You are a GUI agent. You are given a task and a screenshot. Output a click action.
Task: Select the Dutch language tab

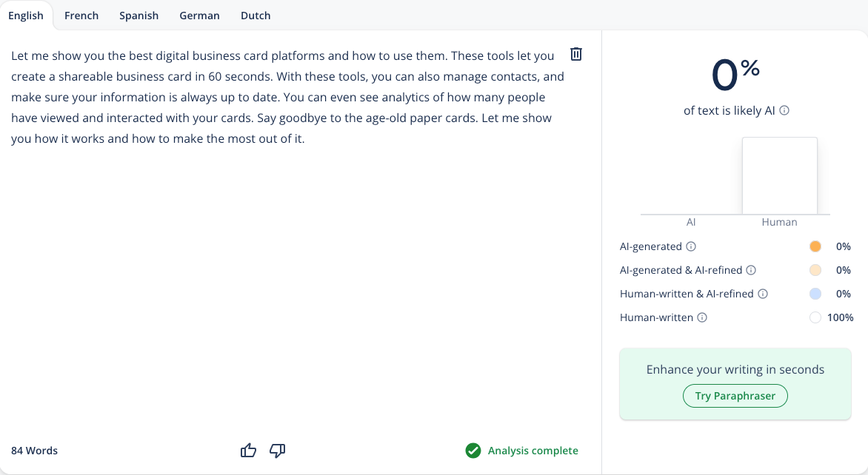256,16
